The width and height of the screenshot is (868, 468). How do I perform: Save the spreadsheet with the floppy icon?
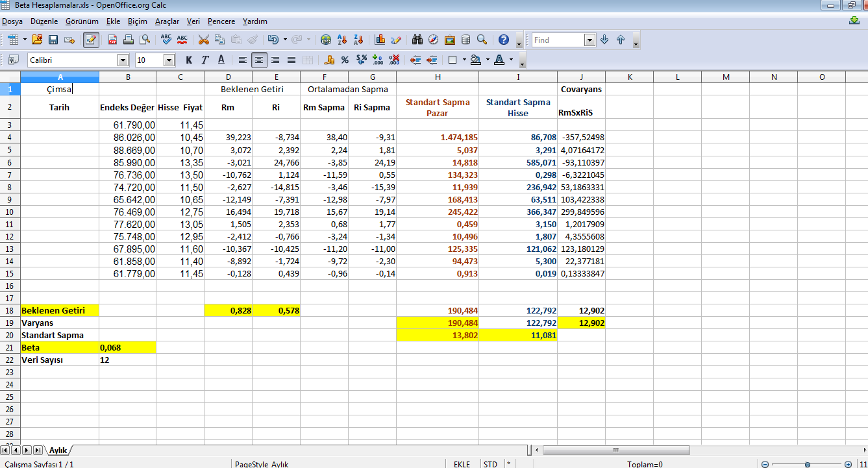click(x=53, y=40)
